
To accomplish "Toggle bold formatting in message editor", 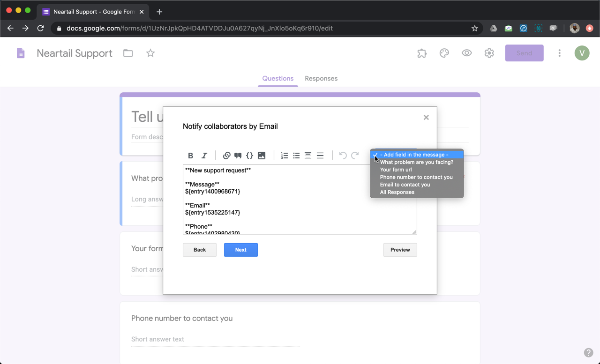I will tap(190, 156).
